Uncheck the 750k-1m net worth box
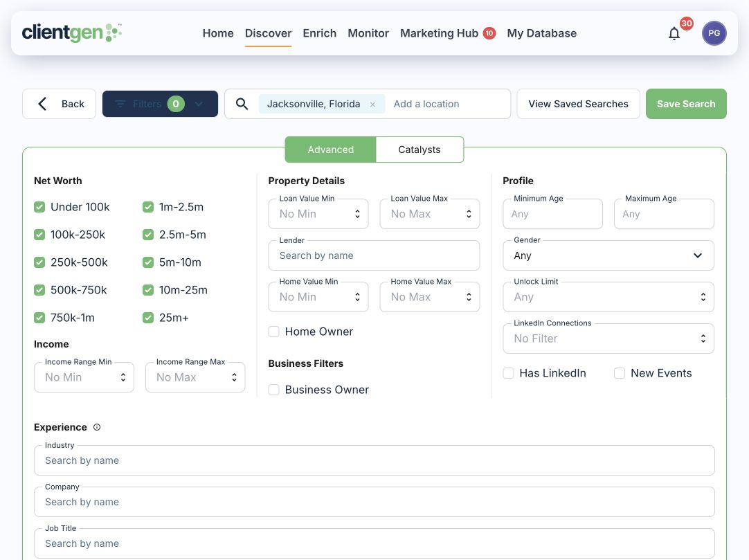 point(39,318)
